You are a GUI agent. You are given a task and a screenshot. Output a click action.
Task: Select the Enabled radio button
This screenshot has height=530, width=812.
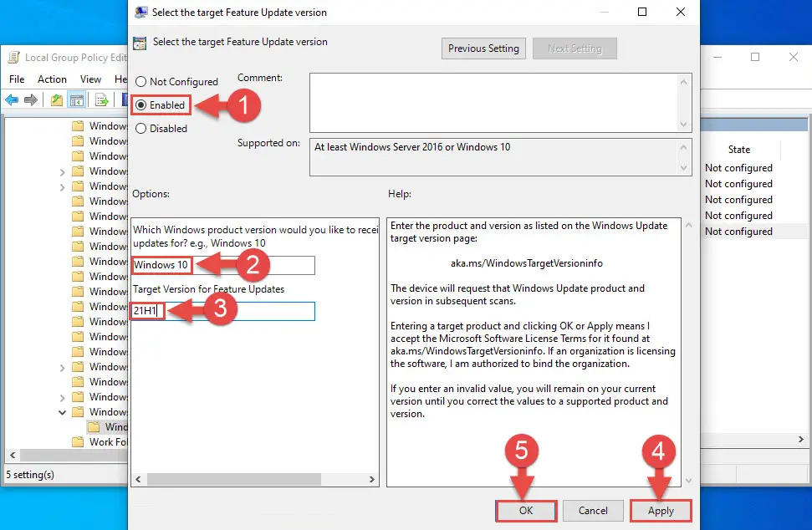(140, 105)
